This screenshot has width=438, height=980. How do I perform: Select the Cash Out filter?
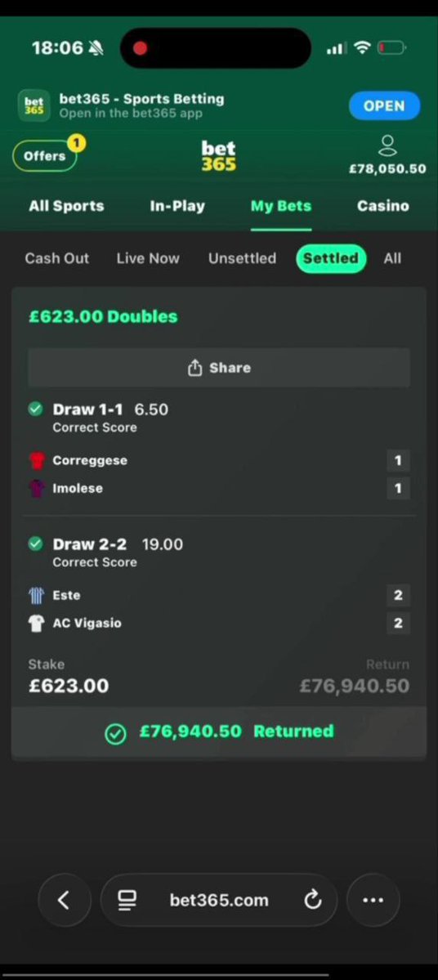(57, 258)
